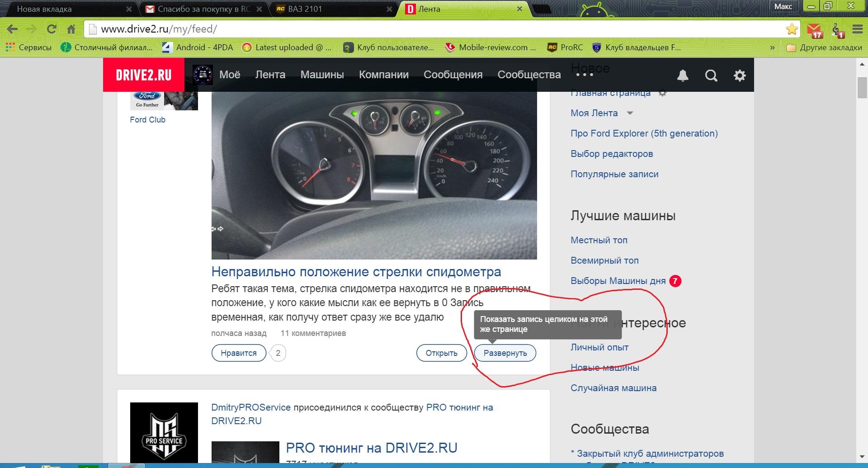Open the Latest uploaded bookmark

pyautogui.click(x=287, y=47)
